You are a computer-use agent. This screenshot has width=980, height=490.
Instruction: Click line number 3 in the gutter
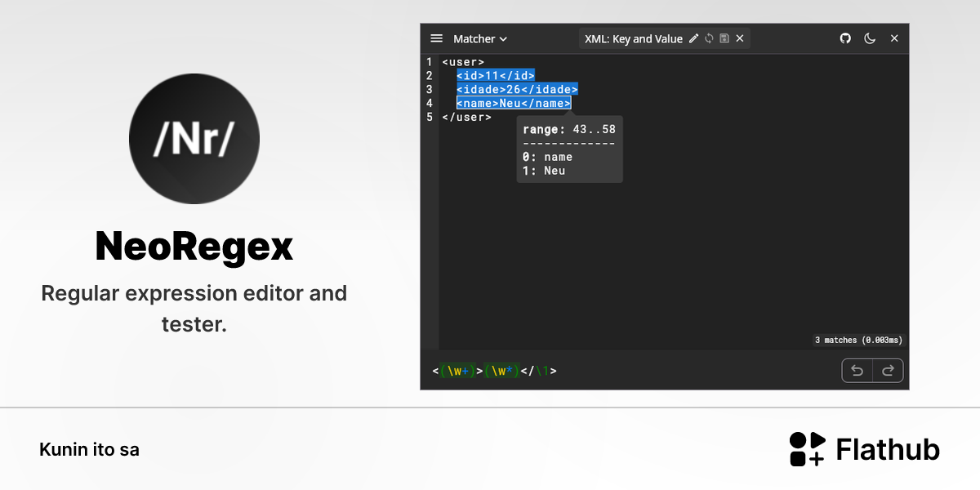point(430,89)
